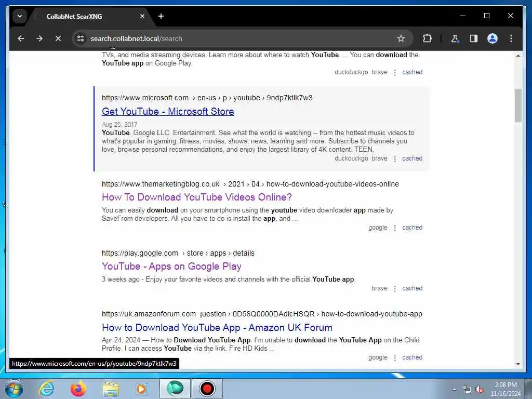Open How to Download YouTube App Amazon forum result
This screenshot has height=399, width=532.
pos(217,327)
